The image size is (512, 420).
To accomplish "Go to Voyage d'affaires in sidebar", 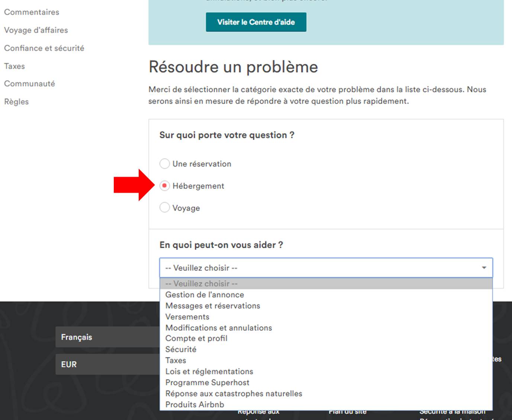I will tap(36, 30).
